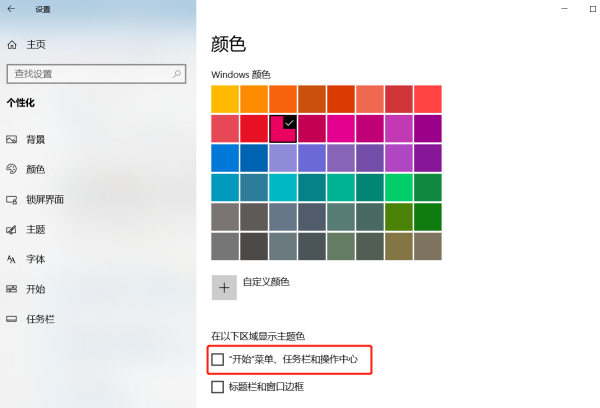This screenshot has height=408, width=600.
Task: Click the checkmarked pink color swatch
Action: point(284,128)
